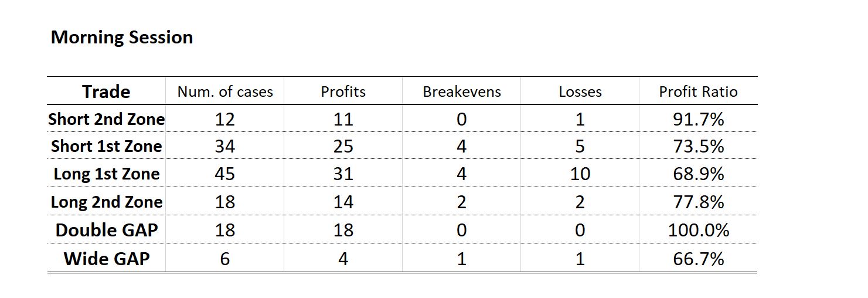Image resolution: width=868 pixels, height=298 pixels.
Task: Select the Trade column header
Action: pos(106,92)
